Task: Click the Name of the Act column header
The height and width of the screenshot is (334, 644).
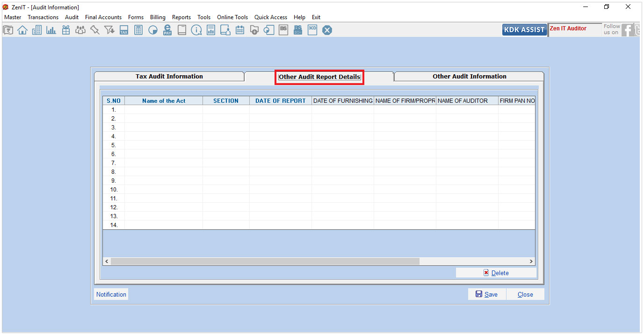Action: [x=164, y=101]
